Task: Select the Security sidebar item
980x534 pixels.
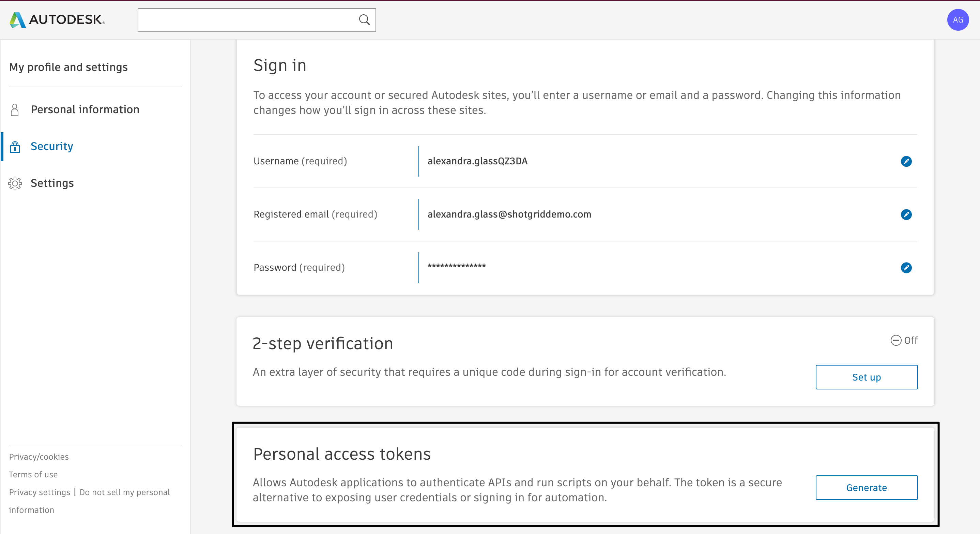Action: click(52, 147)
